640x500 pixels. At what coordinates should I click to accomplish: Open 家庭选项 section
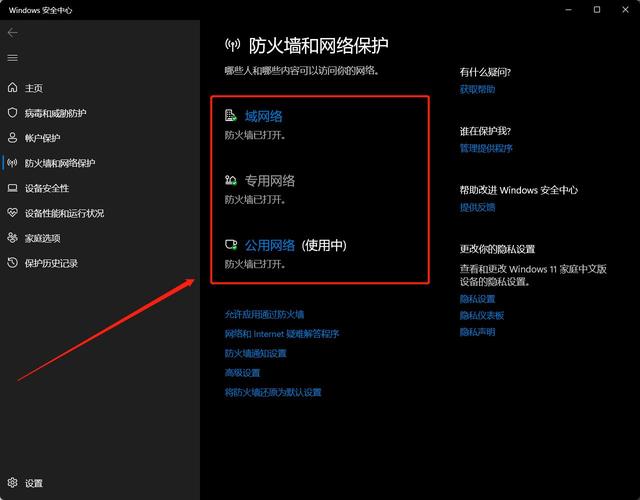[42, 238]
